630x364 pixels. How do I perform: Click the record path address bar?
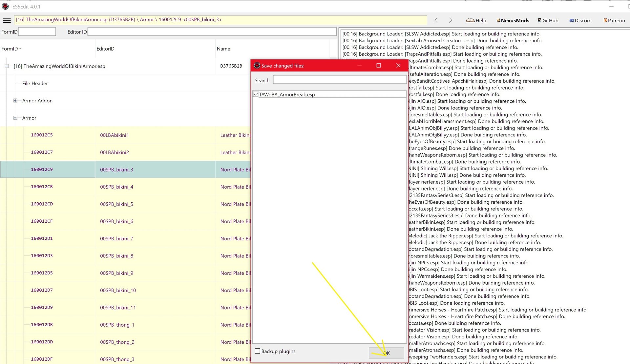click(x=220, y=20)
